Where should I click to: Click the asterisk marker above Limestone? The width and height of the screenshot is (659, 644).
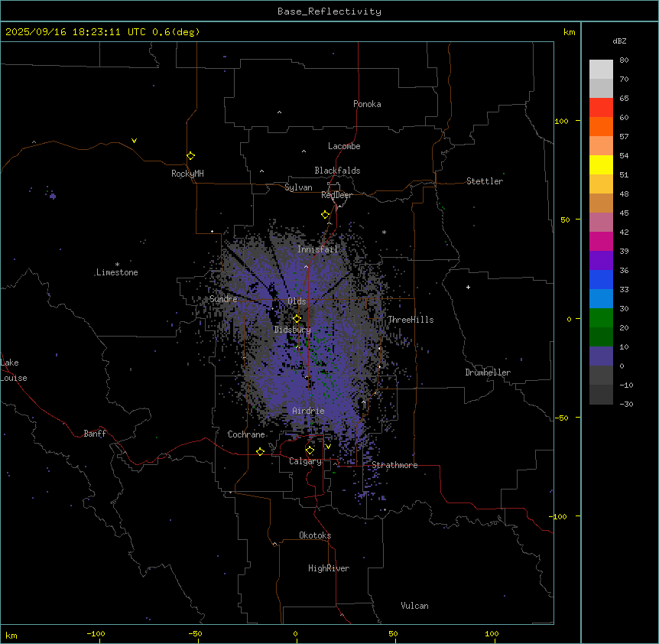tap(117, 264)
